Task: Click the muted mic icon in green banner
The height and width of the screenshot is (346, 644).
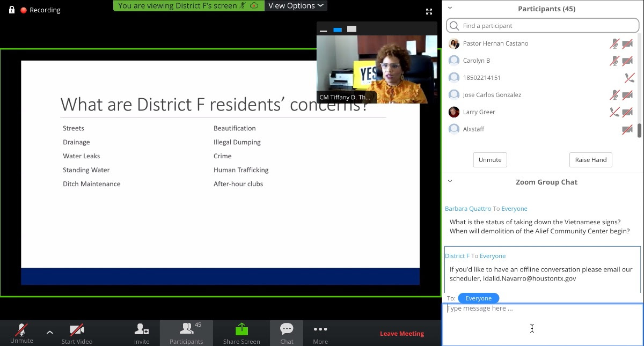Action: 243,5
